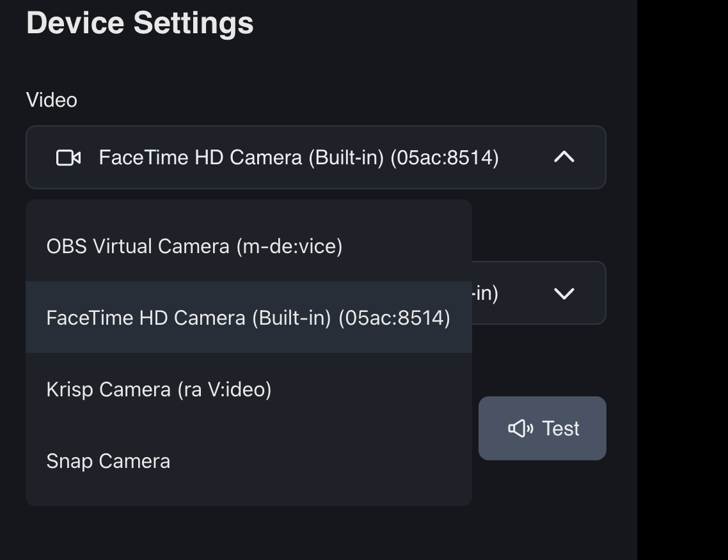Close the Video device dropdown

564,157
